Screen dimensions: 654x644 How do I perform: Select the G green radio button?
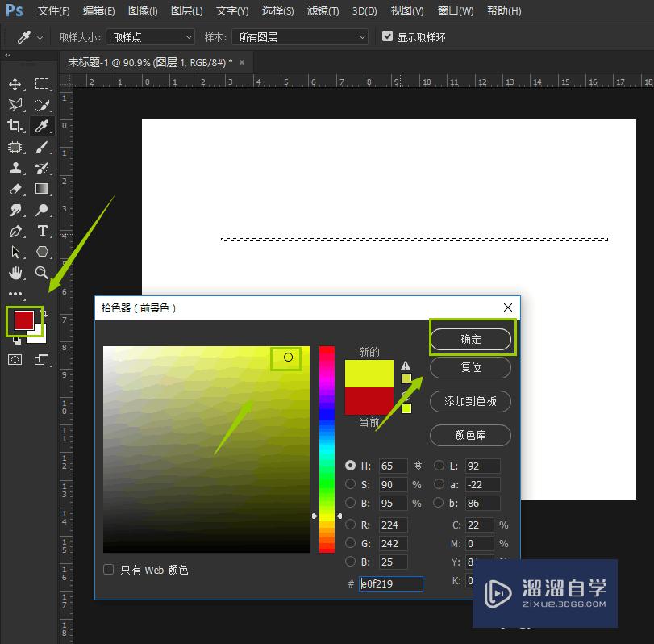point(350,542)
